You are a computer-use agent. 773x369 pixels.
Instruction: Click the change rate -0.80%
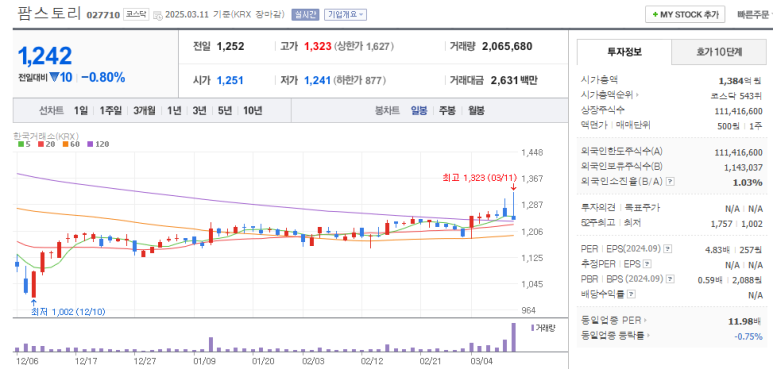(103, 77)
